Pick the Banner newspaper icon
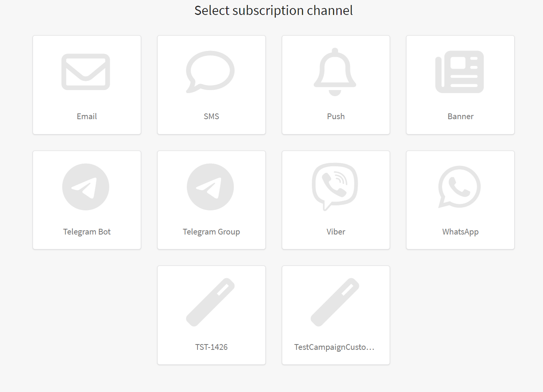The image size is (543, 392). [x=459, y=72]
